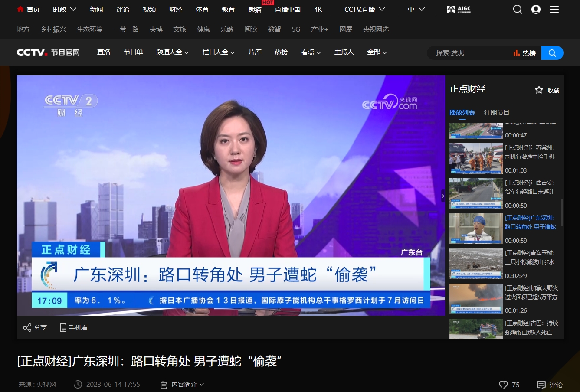Open the 健康 link
The image size is (580, 392).
(x=203, y=29)
